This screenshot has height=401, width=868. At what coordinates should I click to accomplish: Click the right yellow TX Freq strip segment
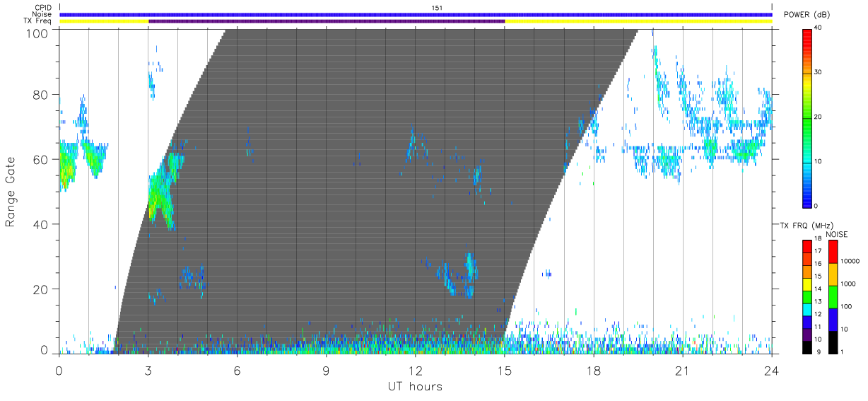pyautogui.click(x=638, y=21)
